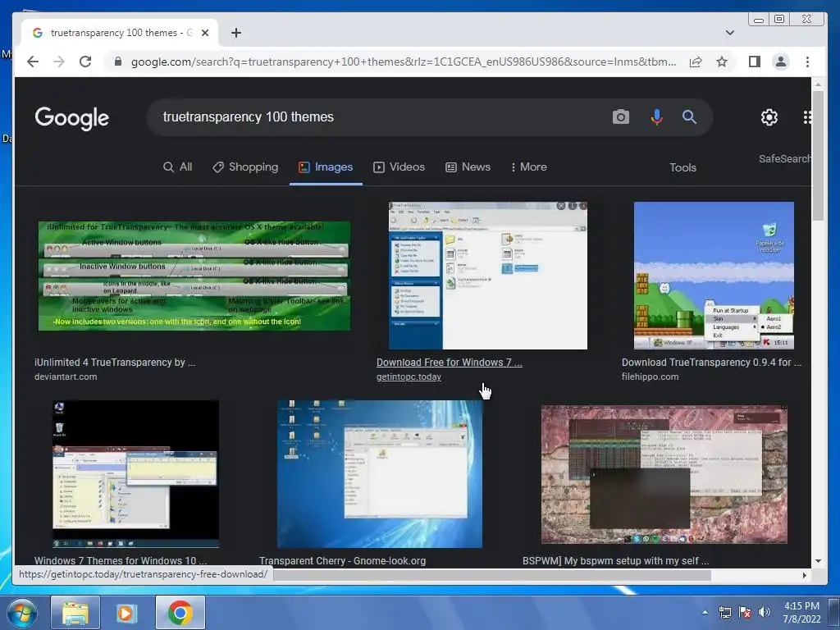
Task: Open 'BSPWM] My bspwm setup' link
Action: point(615,561)
